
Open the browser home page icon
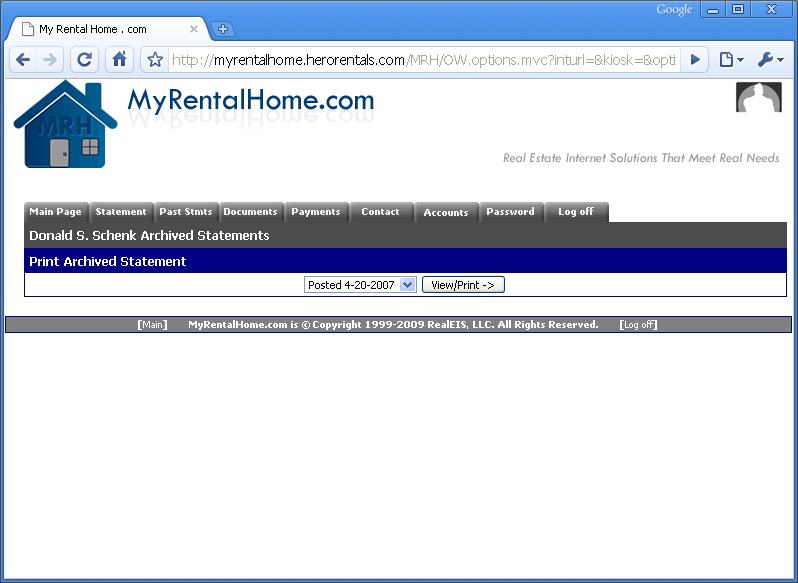click(120, 60)
